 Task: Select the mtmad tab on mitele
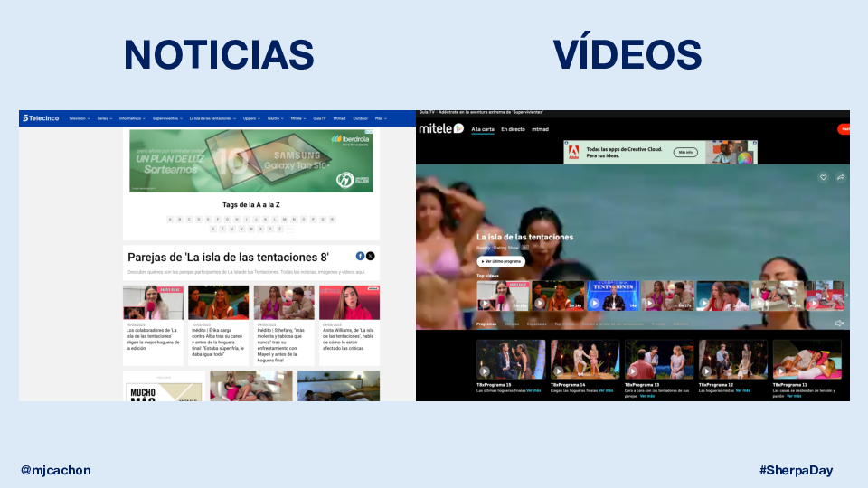[x=541, y=129]
